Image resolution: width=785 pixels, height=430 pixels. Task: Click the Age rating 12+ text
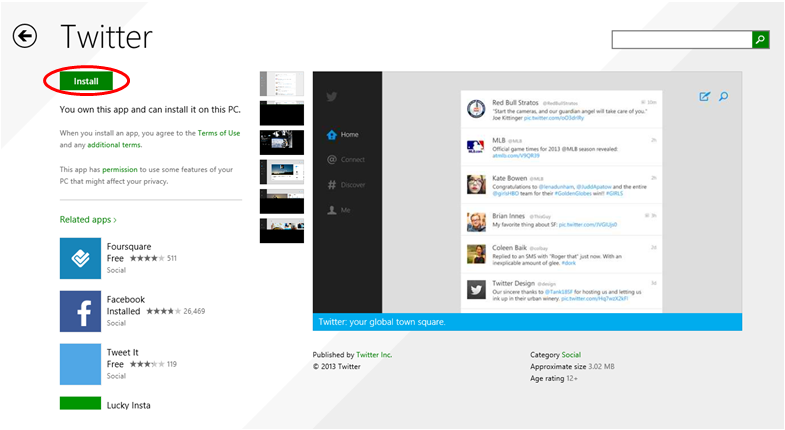click(x=554, y=379)
